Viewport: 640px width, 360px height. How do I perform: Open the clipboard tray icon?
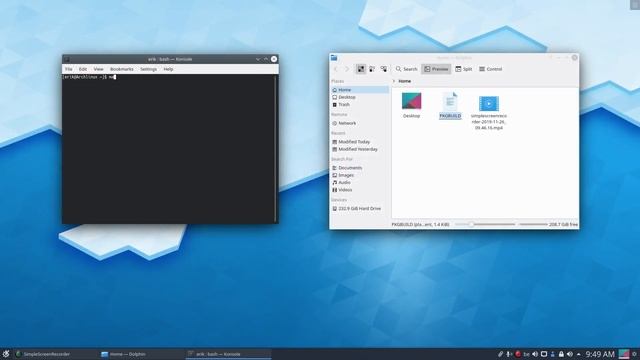click(x=500, y=354)
